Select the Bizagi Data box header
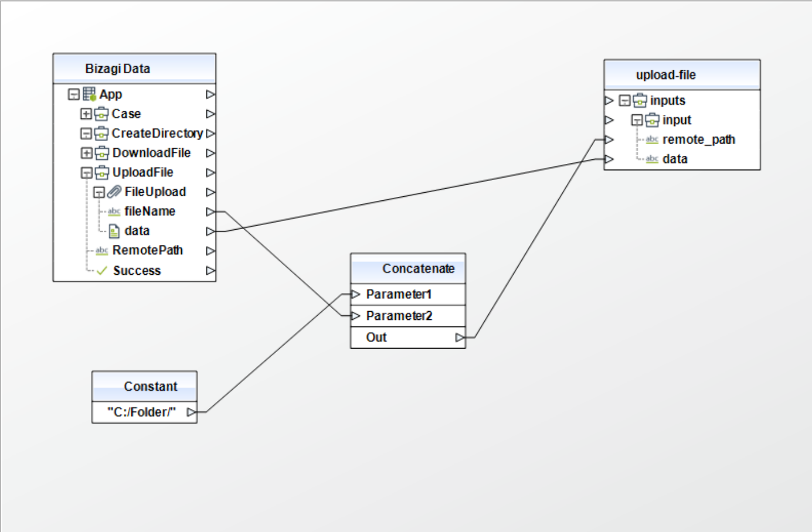Screen dimensions: 812x532 [x=134, y=69]
